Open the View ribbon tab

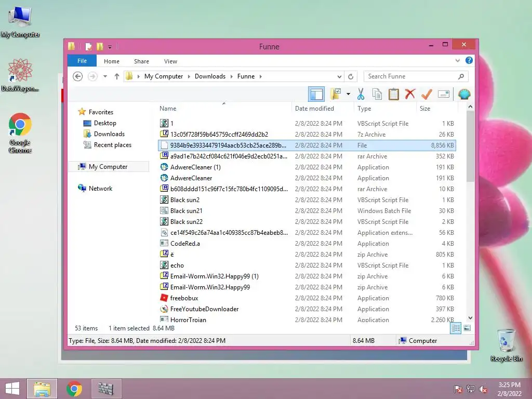[170, 61]
